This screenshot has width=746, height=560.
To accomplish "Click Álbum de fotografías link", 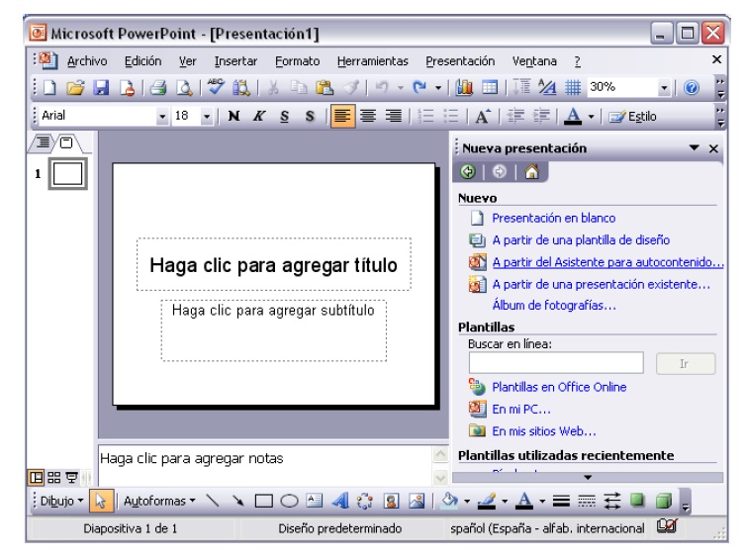I will tap(554, 305).
